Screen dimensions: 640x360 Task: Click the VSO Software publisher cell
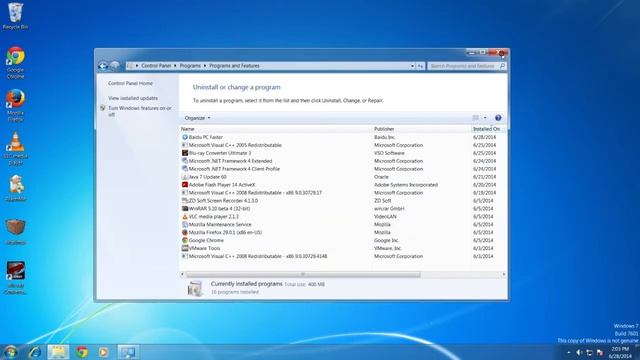[x=389, y=153]
